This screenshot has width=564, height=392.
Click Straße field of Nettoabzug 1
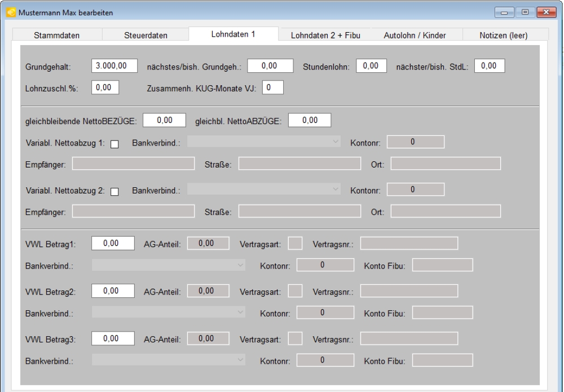point(299,163)
